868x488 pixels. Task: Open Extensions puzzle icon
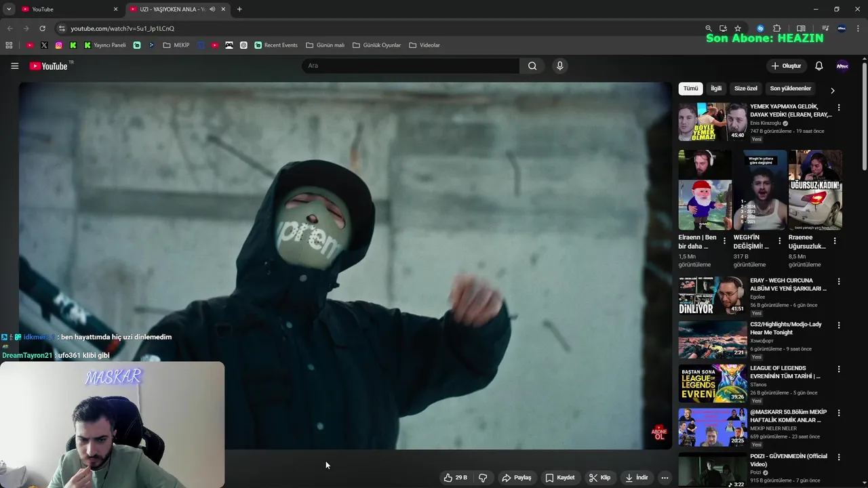[x=777, y=28]
